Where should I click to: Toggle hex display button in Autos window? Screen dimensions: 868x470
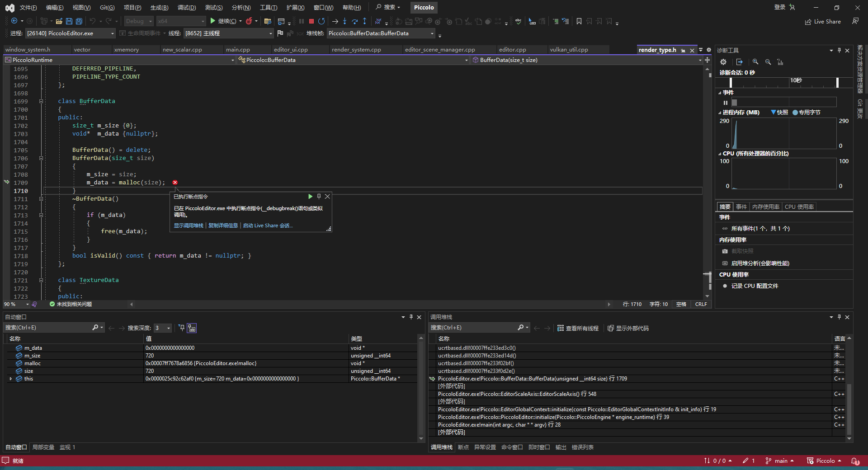(192, 328)
